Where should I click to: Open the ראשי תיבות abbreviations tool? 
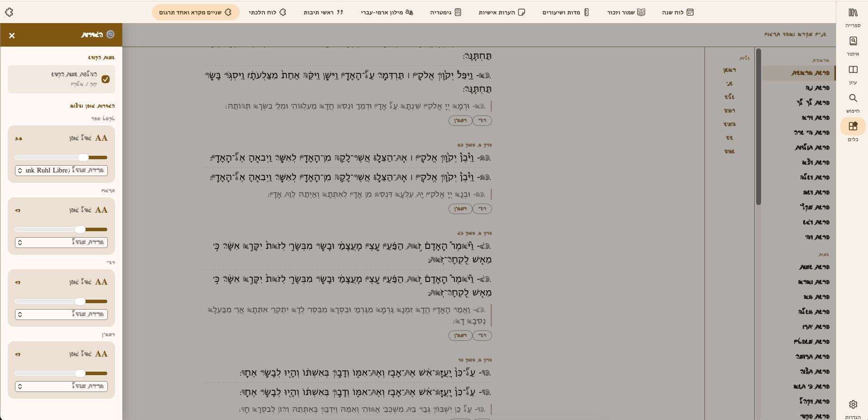[x=323, y=12]
